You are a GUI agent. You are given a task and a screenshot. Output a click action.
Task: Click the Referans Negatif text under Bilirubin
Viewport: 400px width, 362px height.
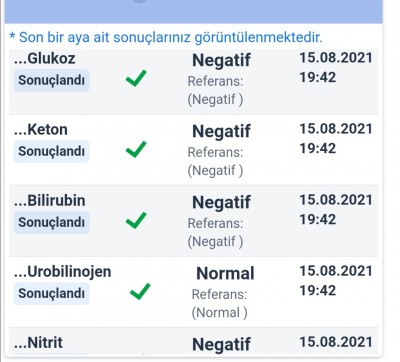click(x=215, y=232)
